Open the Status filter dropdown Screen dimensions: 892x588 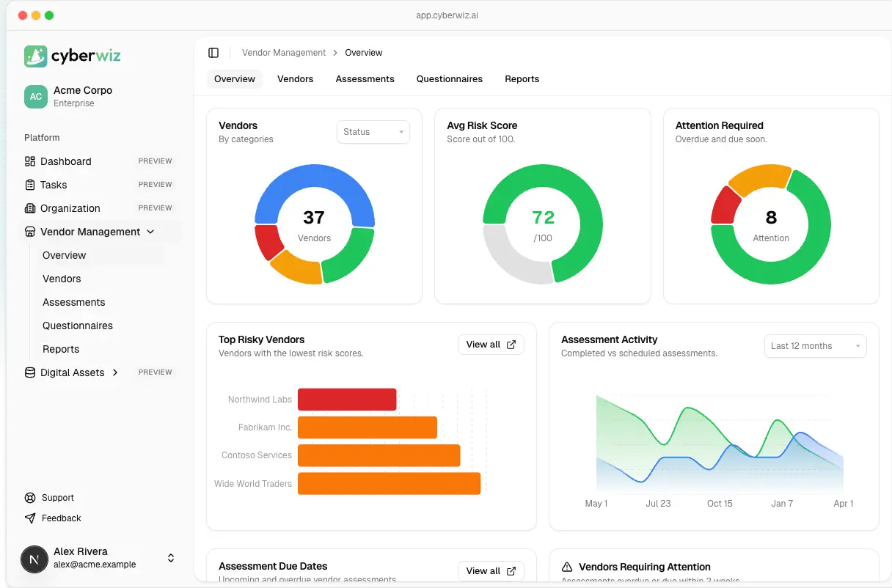pyautogui.click(x=373, y=132)
